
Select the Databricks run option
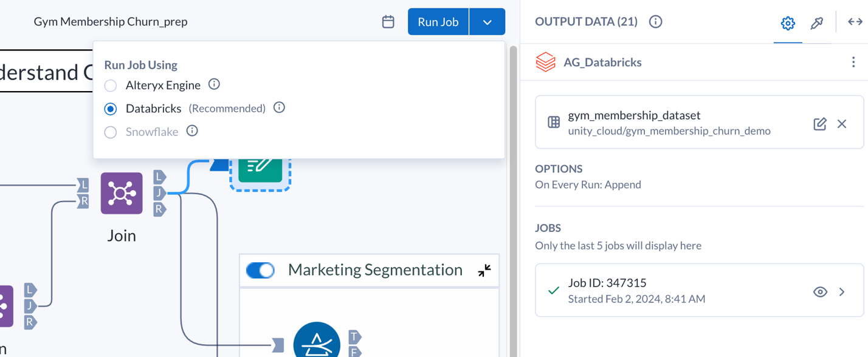coord(110,108)
